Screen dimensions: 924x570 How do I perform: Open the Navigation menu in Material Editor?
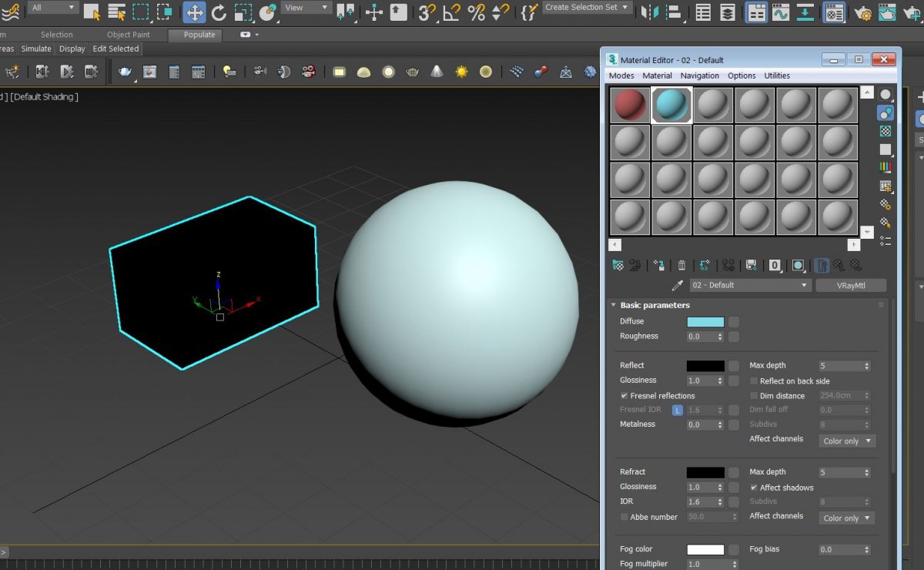[x=699, y=75]
